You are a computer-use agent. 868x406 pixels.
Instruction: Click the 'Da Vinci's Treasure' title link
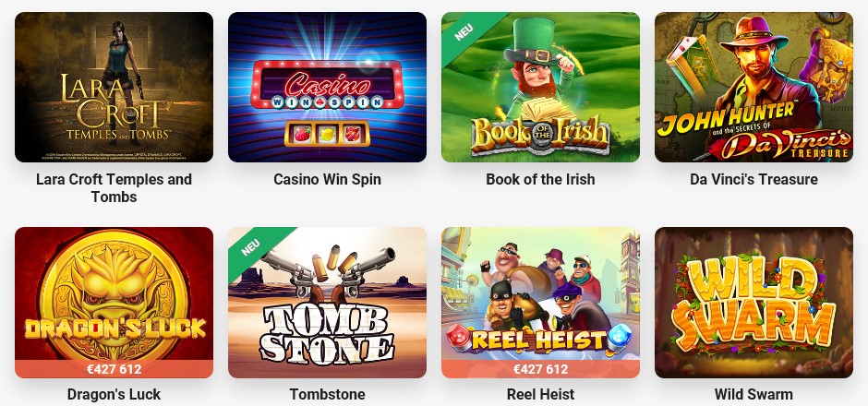[x=754, y=179]
